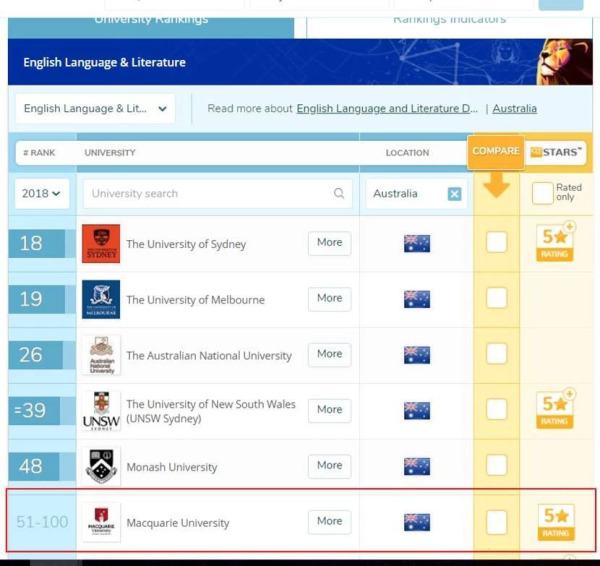Tick compare checkbox for Macquarie University
The image size is (600, 566).
496,522
